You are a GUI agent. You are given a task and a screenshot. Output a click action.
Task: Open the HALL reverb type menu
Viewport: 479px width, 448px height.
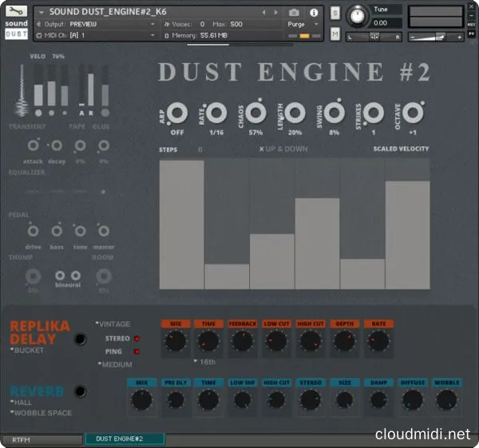point(21,402)
